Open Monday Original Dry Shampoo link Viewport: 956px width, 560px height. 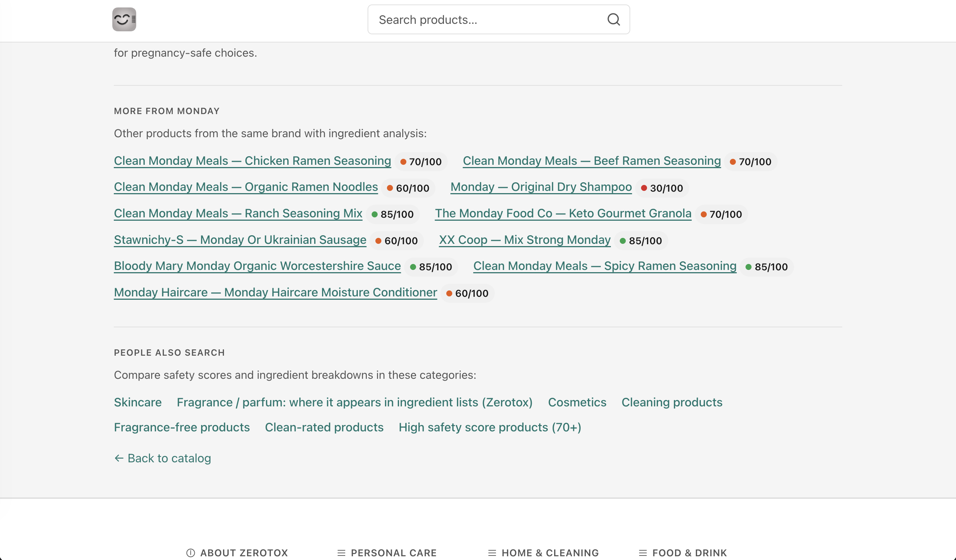541,187
